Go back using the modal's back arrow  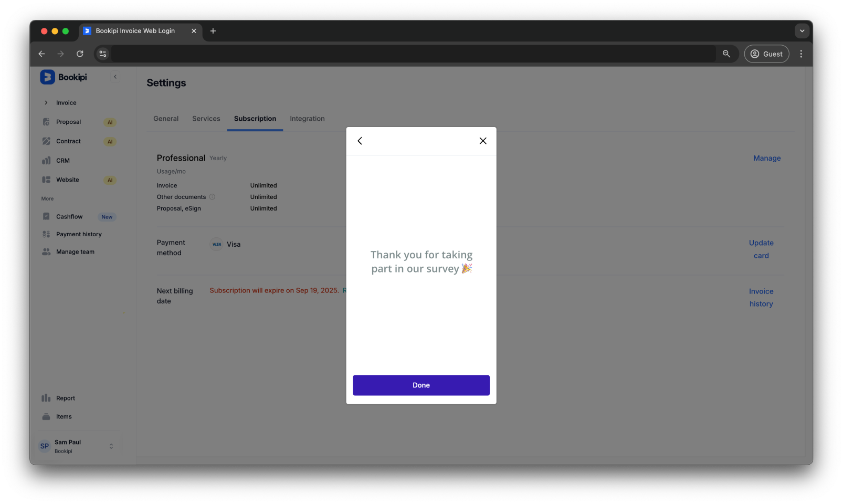(360, 141)
